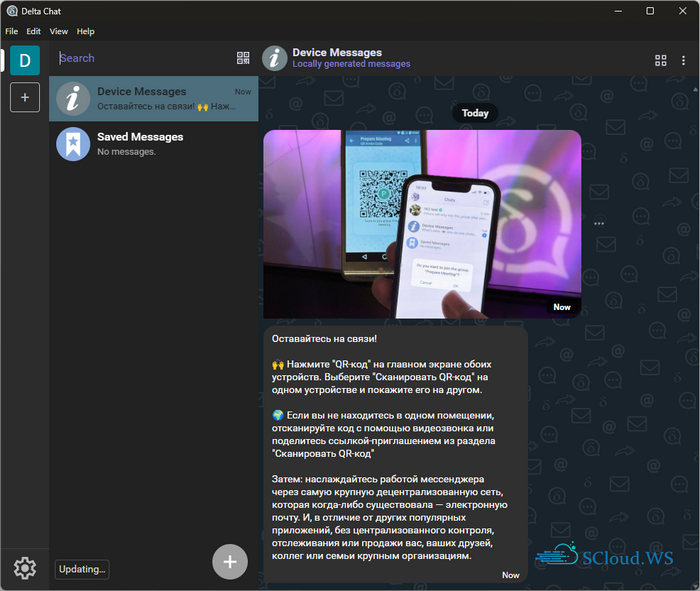Open the View menu
The width and height of the screenshot is (700, 591).
[59, 32]
